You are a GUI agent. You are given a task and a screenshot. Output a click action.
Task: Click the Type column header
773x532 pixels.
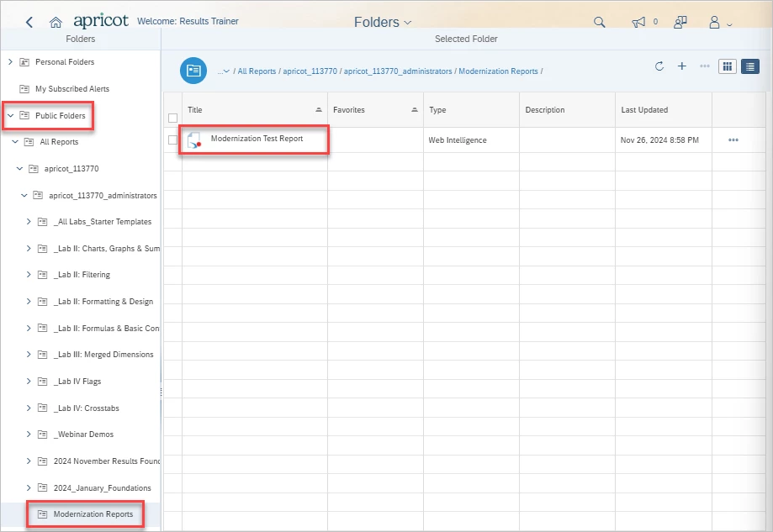pyautogui.click(x=471, y=110)
